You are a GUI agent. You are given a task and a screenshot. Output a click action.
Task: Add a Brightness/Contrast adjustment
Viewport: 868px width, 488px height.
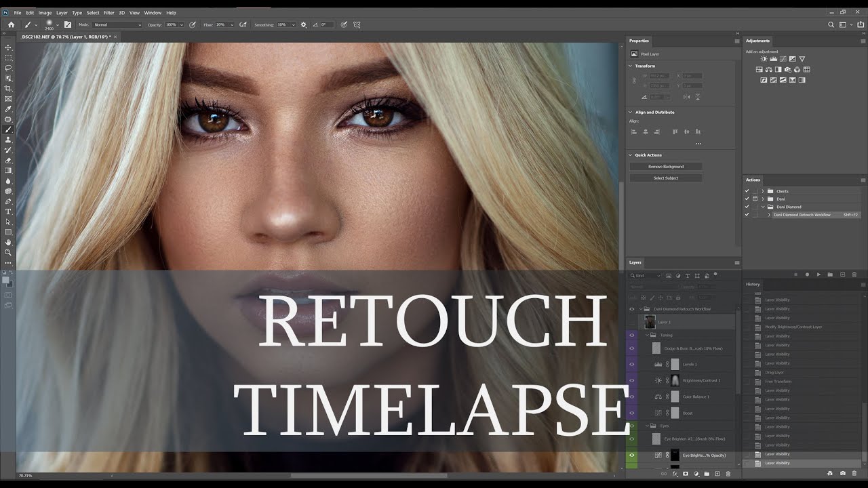[763, 59]
